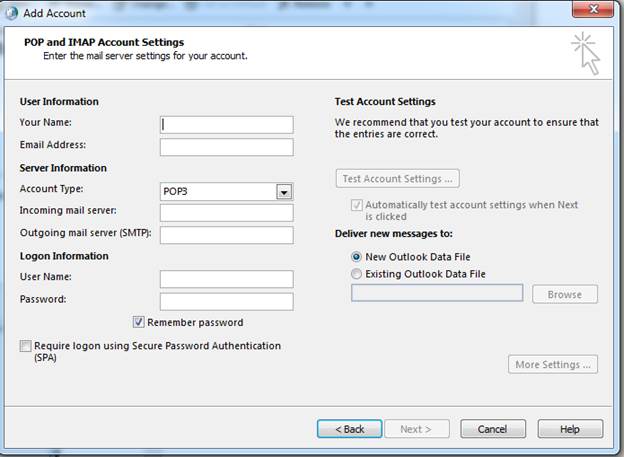Choose Existing Outlook Data File option
The height and width of the screenshot is (457, 624).
click(x=356, y=274)
